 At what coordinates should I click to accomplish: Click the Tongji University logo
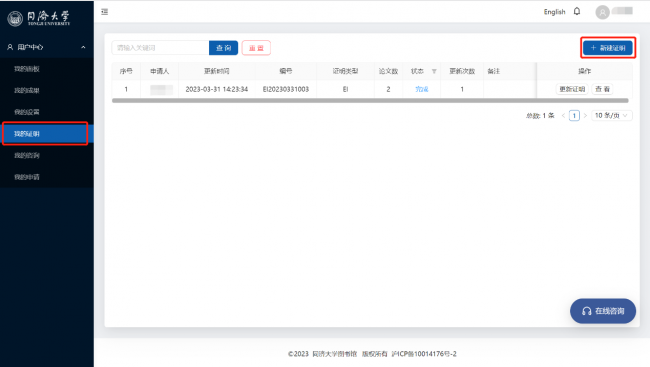coord(39,18)
